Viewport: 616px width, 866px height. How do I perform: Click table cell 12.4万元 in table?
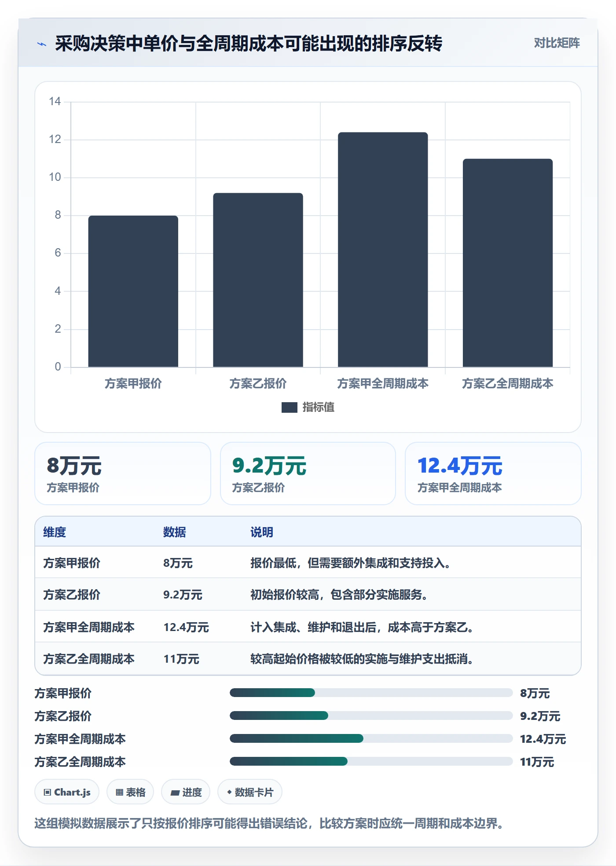pyautogui.click(x=186, y=627)
